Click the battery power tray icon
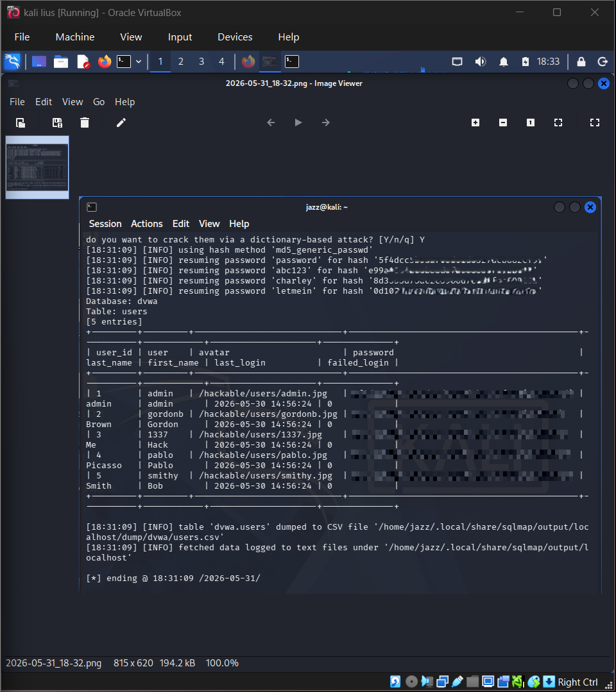This screenshot has height=692, width=616. (525, 62)
